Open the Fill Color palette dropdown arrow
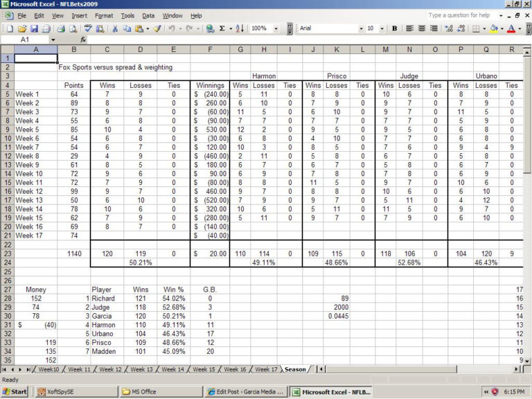The height and width of the screenshot is (399, 532). (502, 29)
